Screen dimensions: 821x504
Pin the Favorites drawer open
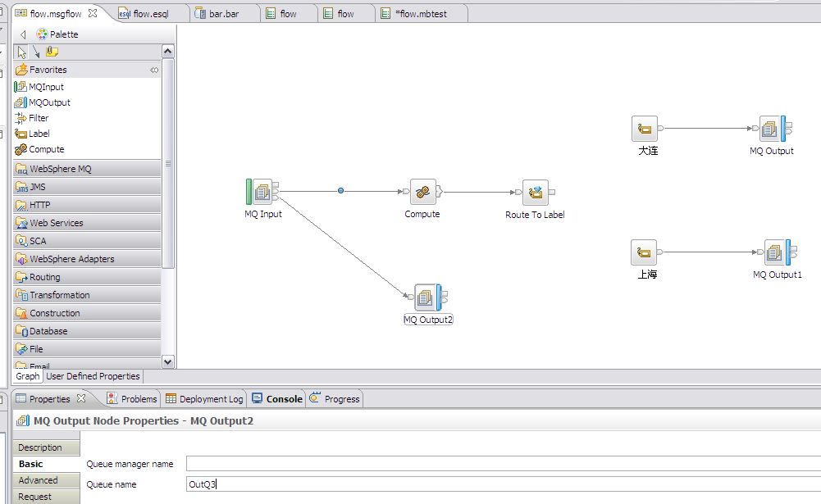(x=154, y=70)
